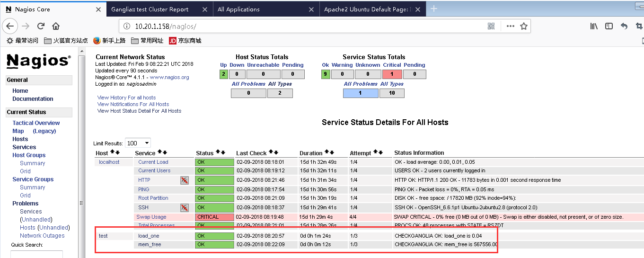Click the notifications disabled icon beside SSH

pos(185,207)
